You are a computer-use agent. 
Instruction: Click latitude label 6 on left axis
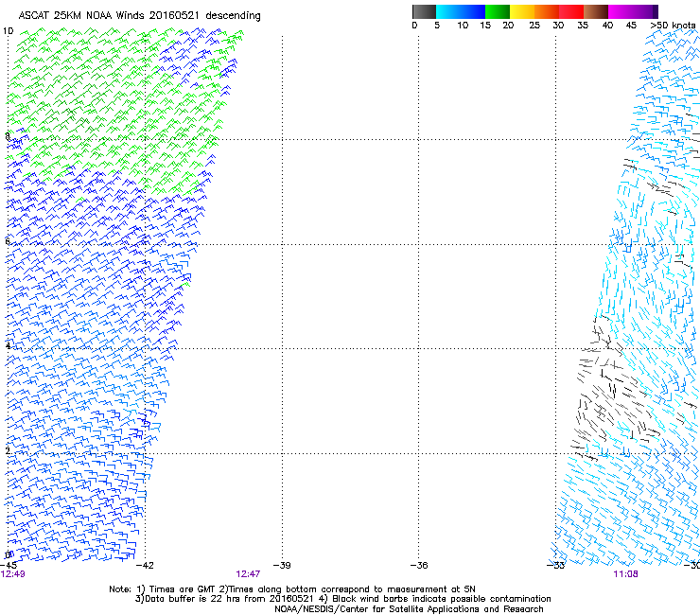point(8,241)
